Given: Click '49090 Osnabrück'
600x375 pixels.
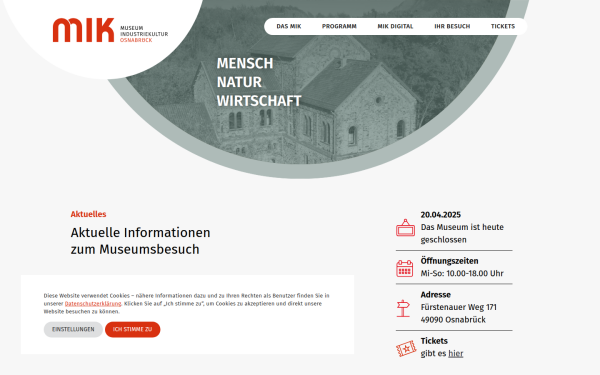Looking at the screenshot, I should (x=453, y=320).
